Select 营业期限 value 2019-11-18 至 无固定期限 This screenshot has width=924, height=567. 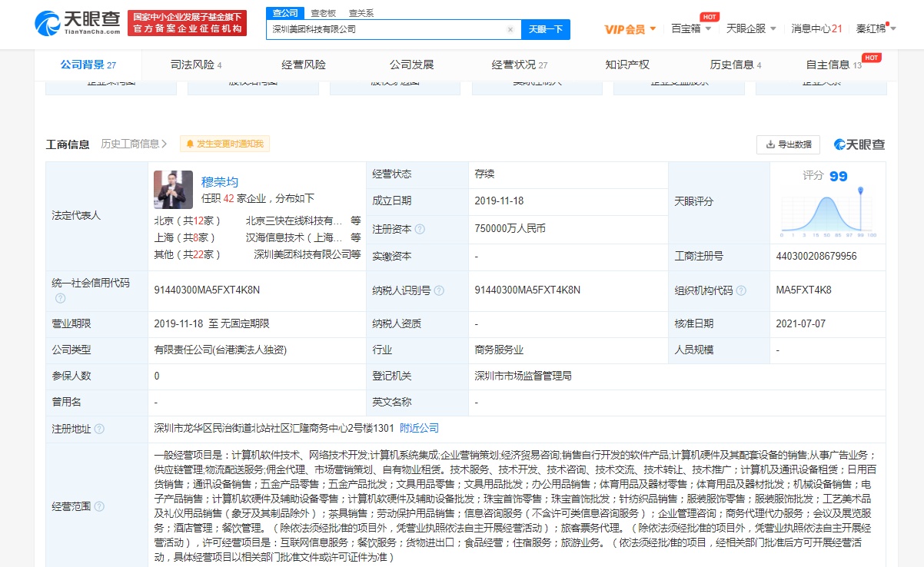(x=211, y=323)
